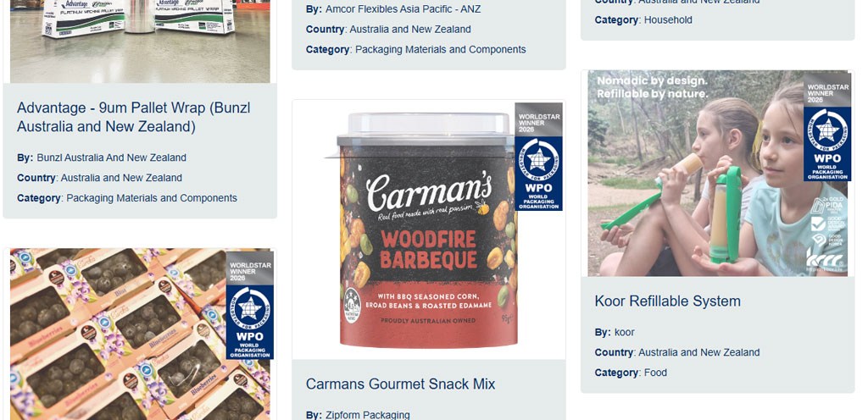Click Amcor Flexibles Asia Pacific - ANZ text
Viewport: 868px width, 420px height.
coord(403,9)
